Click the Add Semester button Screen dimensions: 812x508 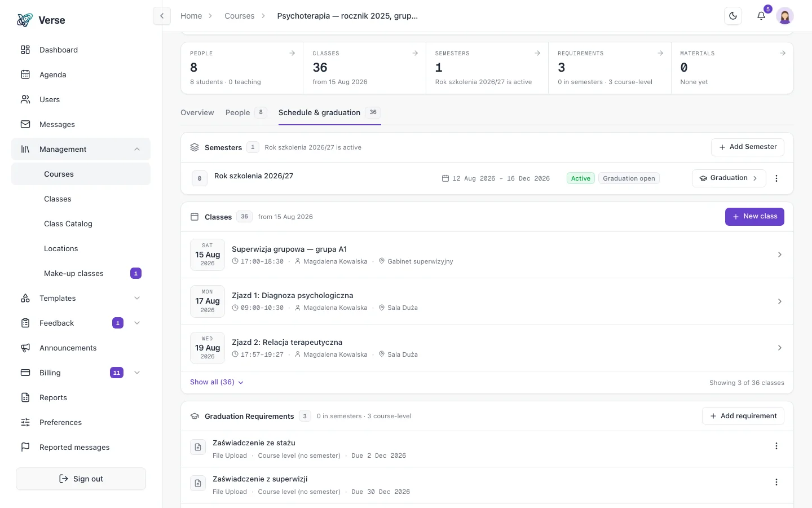point(748,147)
